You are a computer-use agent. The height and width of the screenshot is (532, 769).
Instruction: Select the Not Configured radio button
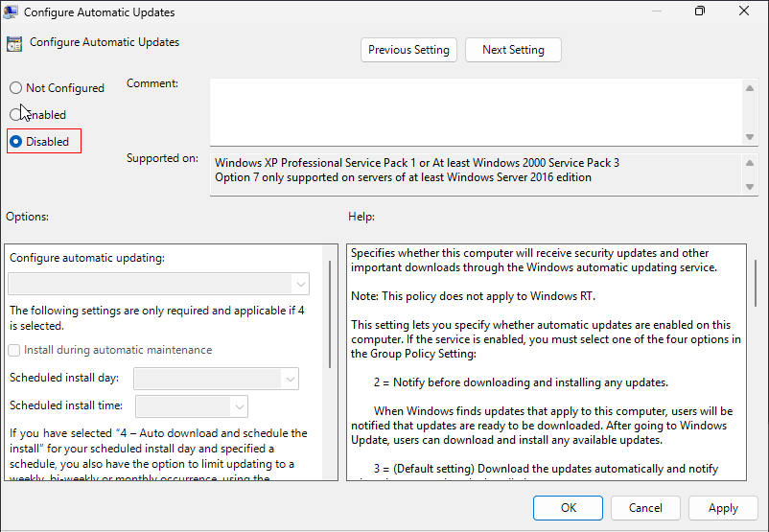[16, 88]
